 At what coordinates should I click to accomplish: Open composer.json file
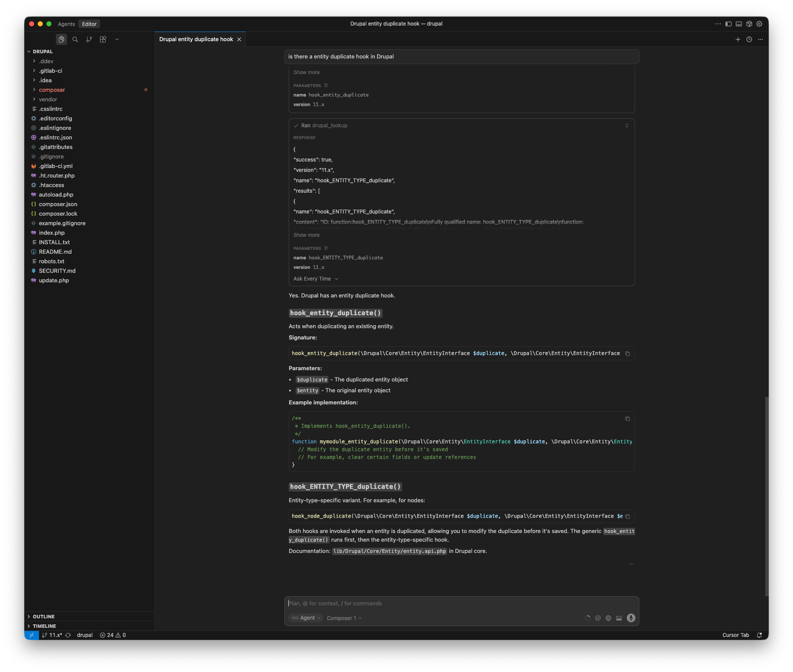pyautogui.click(x=58, y=204)
